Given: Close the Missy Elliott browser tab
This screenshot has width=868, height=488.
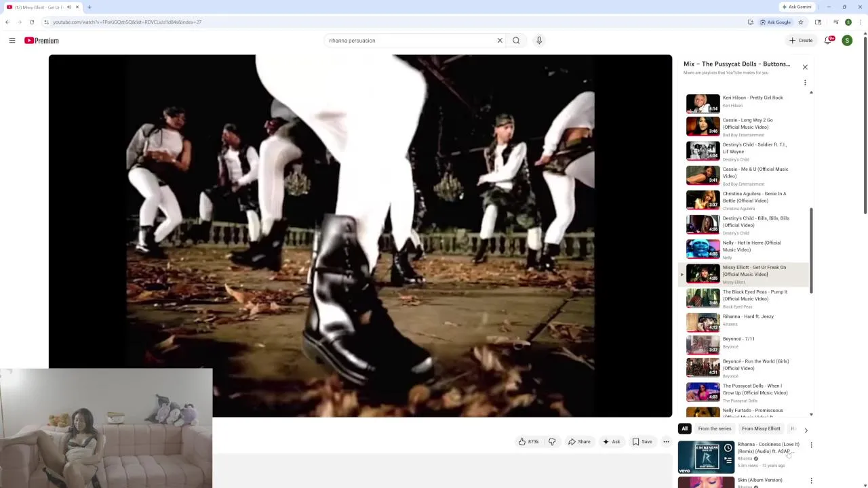Looking at the screenshot, I should [x=77, y=7].
